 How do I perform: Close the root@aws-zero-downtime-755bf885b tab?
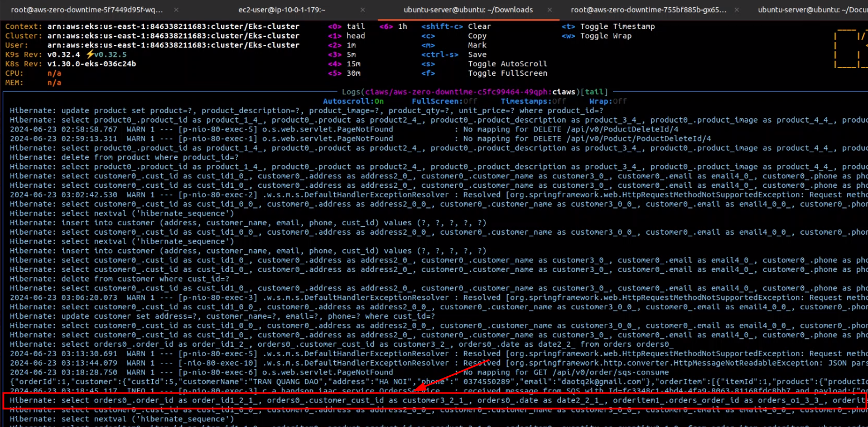[x=735, y=9]
